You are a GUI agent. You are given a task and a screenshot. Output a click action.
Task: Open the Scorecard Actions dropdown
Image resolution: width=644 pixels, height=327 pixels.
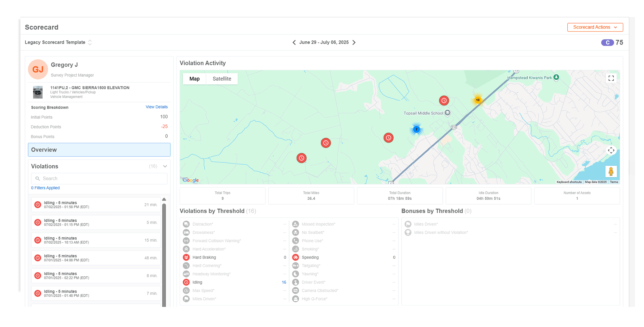(595, 27)
